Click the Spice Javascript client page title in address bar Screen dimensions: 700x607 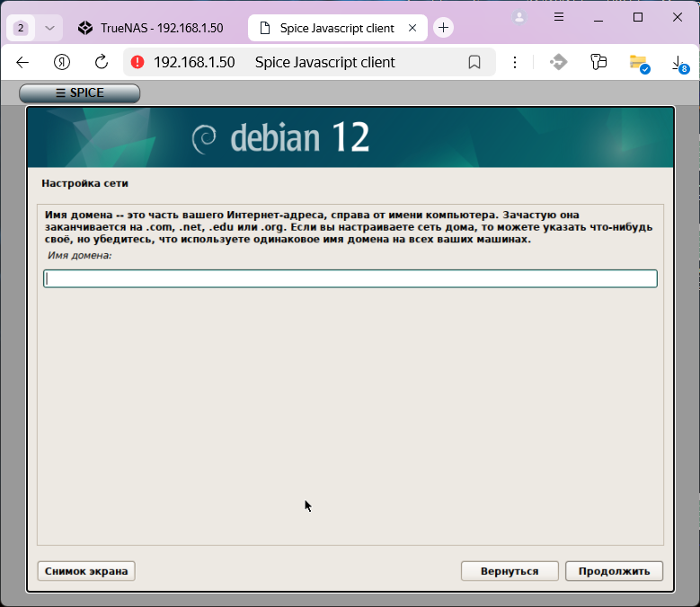324,63
